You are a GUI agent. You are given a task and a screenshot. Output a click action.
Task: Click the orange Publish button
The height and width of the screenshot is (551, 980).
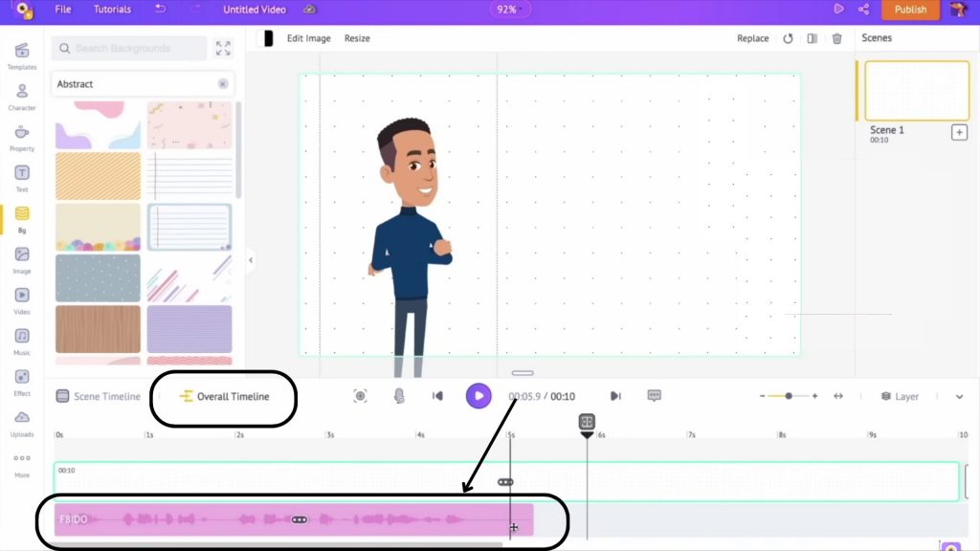(909, 10)
